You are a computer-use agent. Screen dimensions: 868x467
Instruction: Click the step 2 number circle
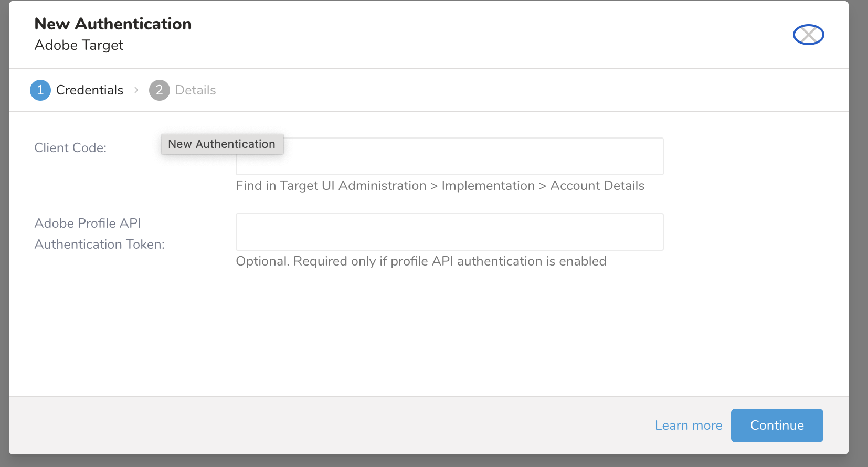pyautogui.click(x=160, y=90)
